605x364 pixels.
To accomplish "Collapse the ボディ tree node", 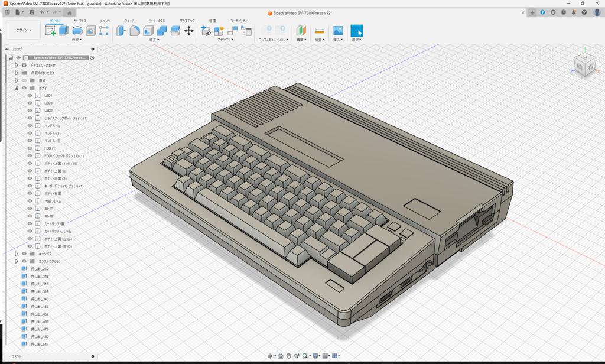I will 17,88.
